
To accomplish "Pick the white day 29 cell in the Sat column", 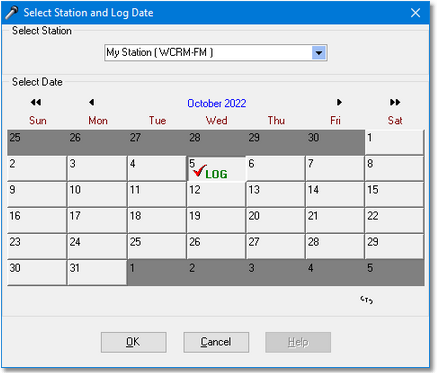I will click(x=394, y=246).
